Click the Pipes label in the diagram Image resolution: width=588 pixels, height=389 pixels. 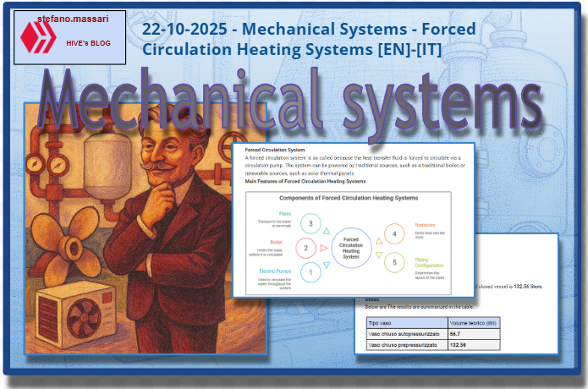(x=285, y=214)
